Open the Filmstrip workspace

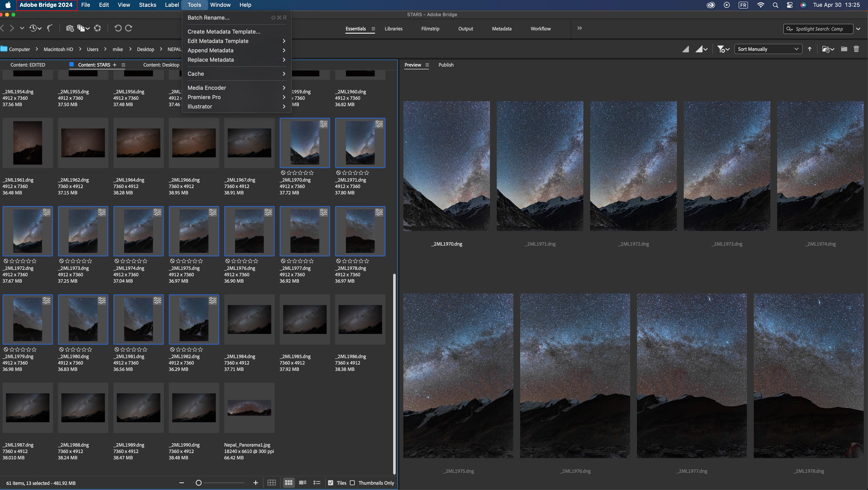[430, 29]
